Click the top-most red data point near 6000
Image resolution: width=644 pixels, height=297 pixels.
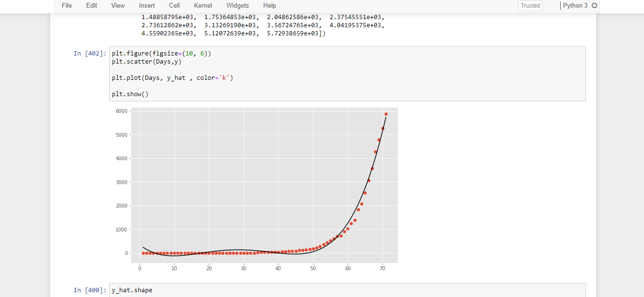(x=386, y=114)
